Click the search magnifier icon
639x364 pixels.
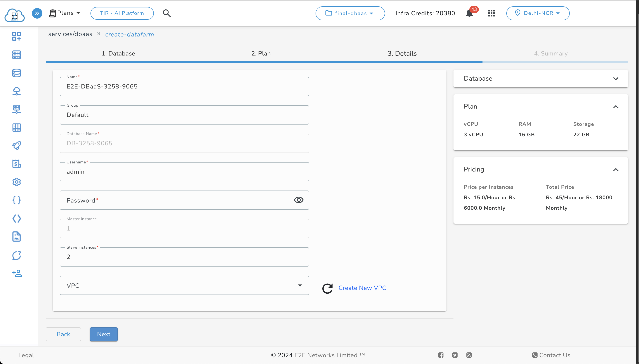pos(167,13)
